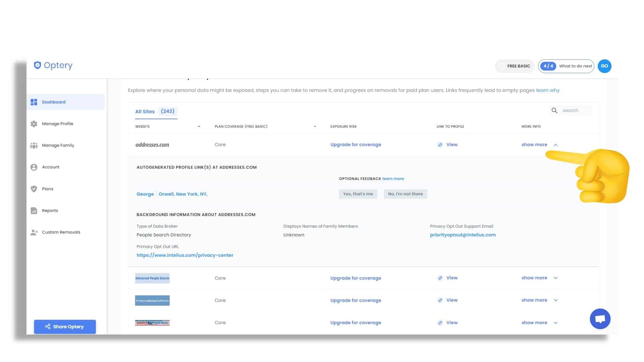Open the What to do next checklist
Image resolution: width=644 pixels, height=362 pixels.
566,66
